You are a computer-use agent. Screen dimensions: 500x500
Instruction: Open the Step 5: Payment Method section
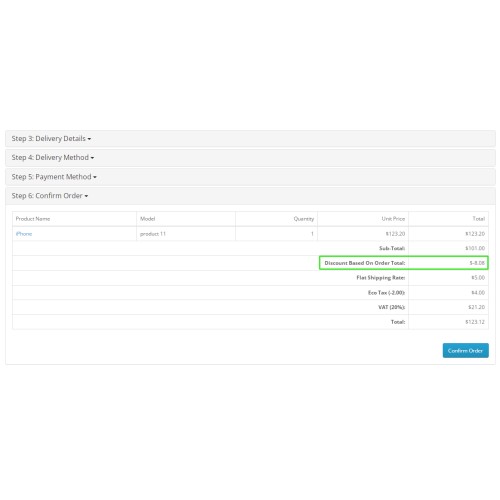click(x=54, y=177)
